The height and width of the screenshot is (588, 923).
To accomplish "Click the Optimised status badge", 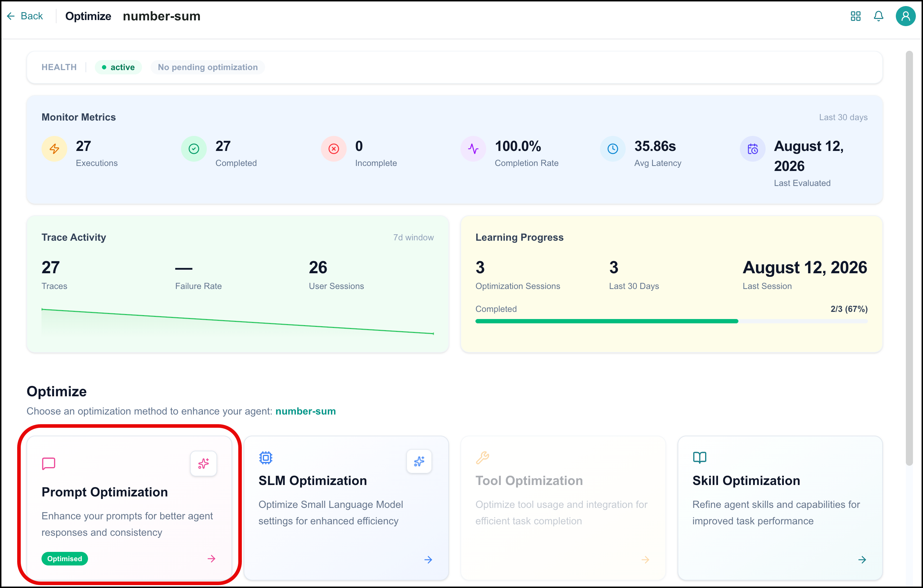I will tap(64, 559).
